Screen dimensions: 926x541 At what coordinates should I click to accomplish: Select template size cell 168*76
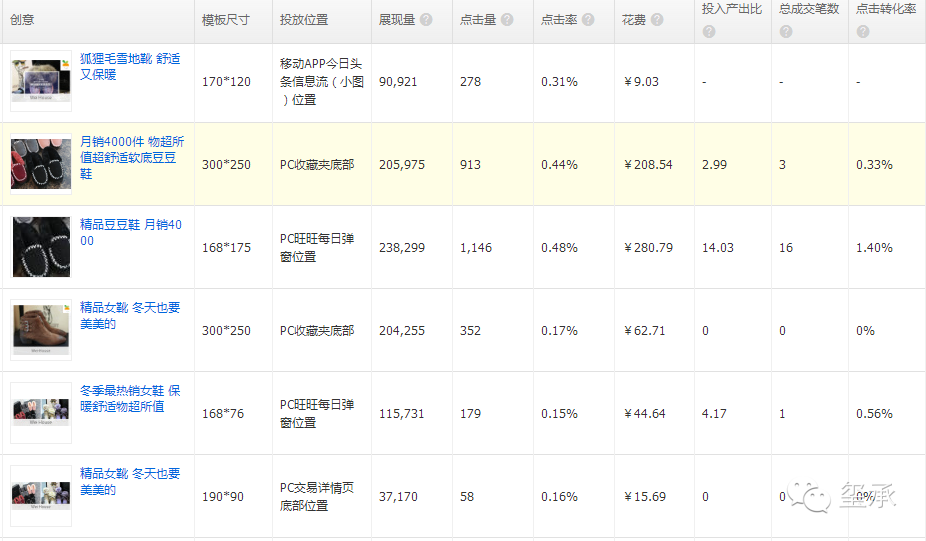coord(223,413)
